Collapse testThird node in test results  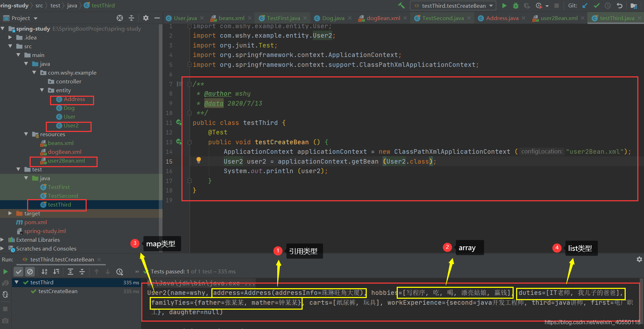[x=17, y=282]
